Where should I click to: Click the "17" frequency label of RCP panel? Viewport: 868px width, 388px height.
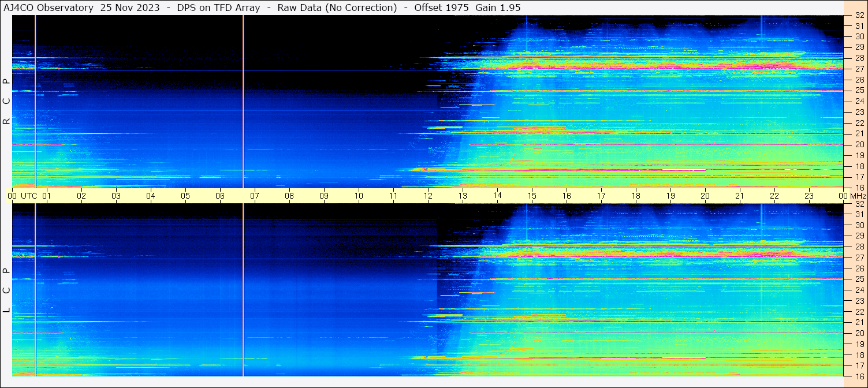click(859, 177)
